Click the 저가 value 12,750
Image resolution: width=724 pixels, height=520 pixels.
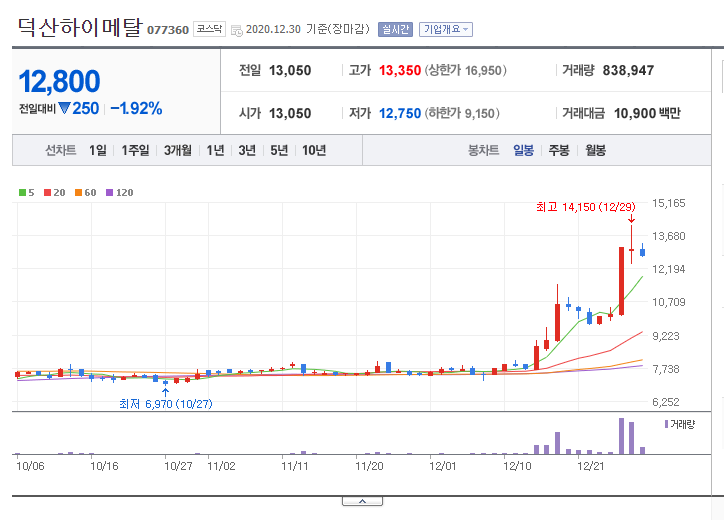[x=400, y=113]
